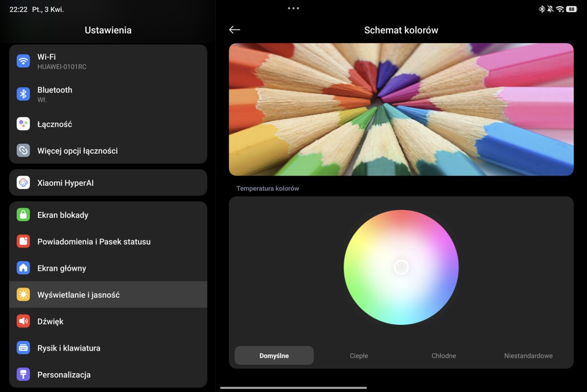
Task: Tap the Łączność icon
Action: [x=23, y=124]
